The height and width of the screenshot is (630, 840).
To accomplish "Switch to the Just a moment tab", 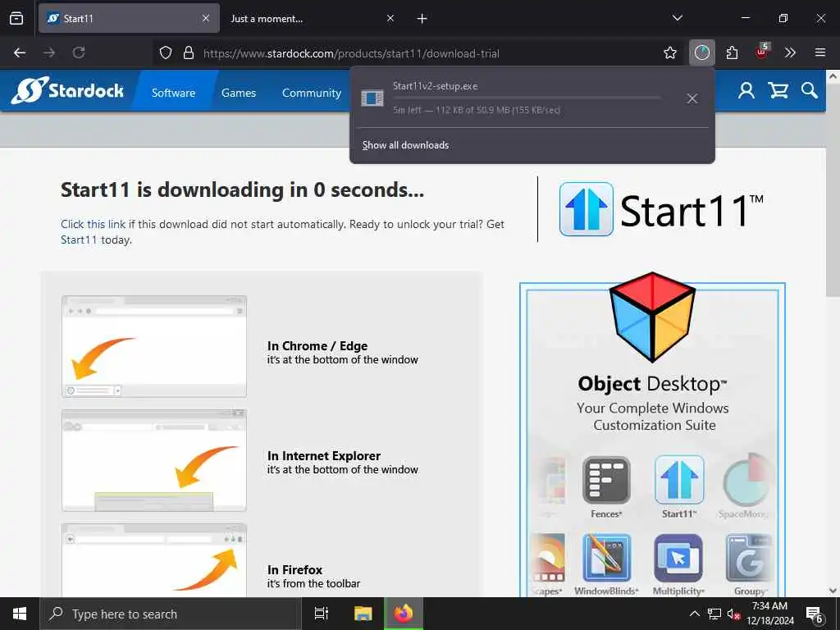I will tap(311, 18).
